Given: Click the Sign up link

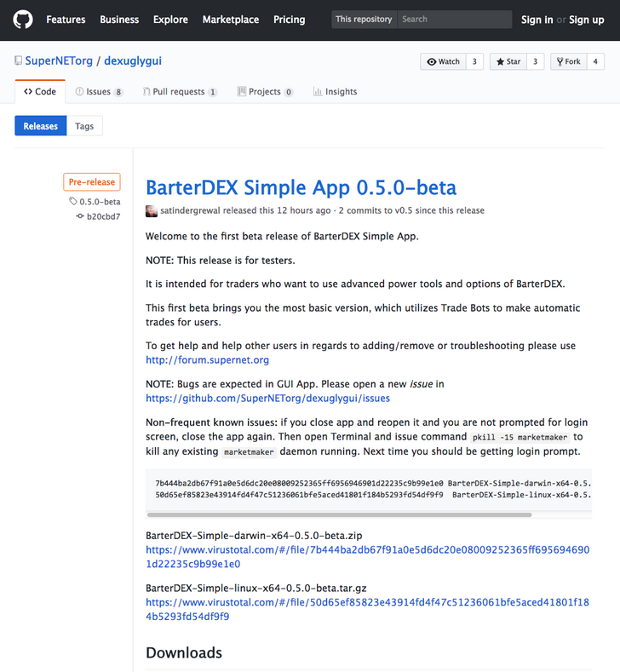Looking at the screenshot, I should coord(587,20).
